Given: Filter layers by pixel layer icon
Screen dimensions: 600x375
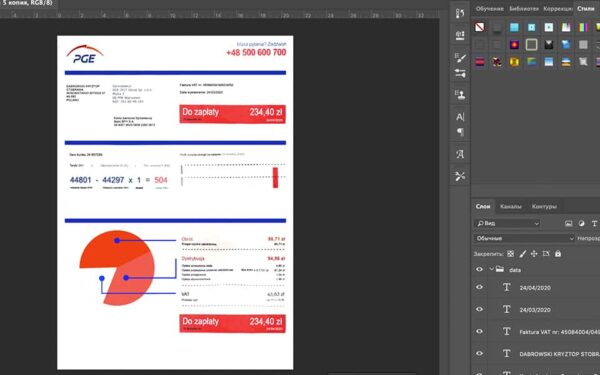Looking at the screenshot, I should pos(569,223).
